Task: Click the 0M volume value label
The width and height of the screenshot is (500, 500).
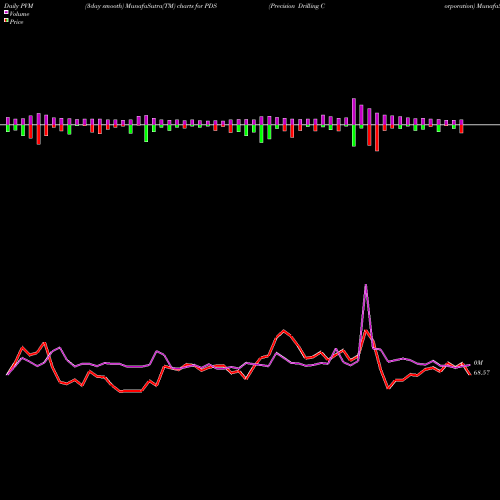Action: coord(478,363)
